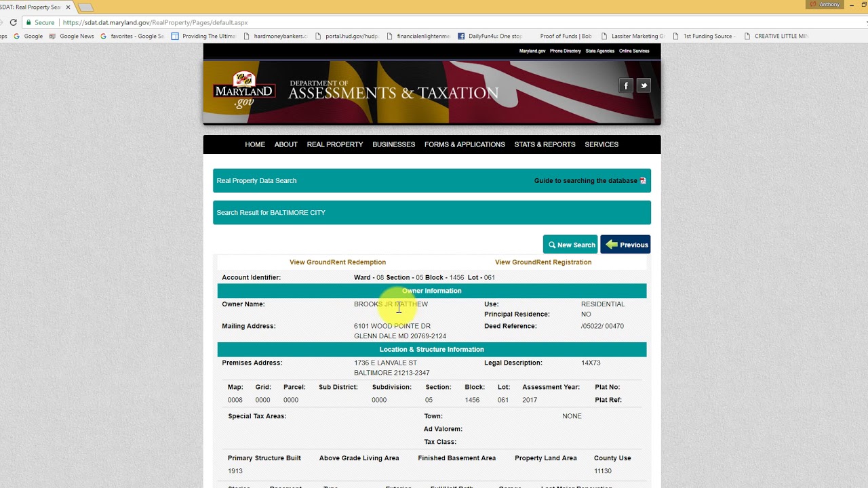
Task: Click mailing address 6101 WOOD POINTE DR
Action: point(392,326)
